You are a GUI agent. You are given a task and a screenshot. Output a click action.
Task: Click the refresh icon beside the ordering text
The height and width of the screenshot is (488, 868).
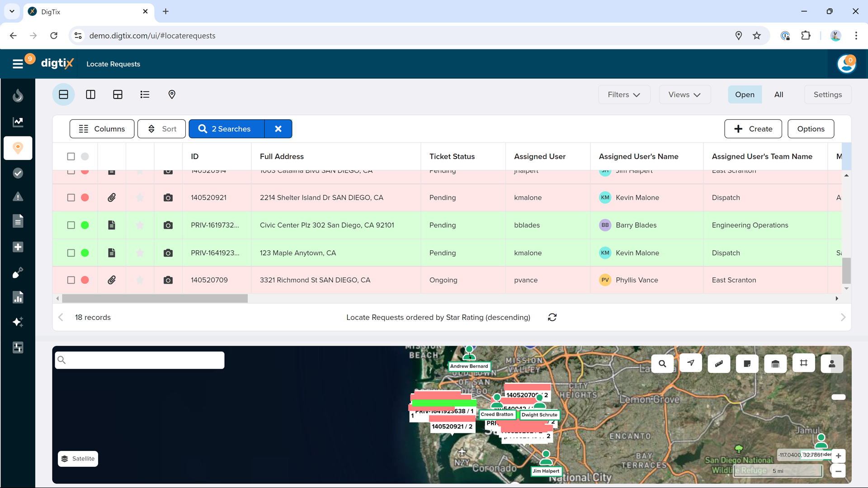[552, 317]
